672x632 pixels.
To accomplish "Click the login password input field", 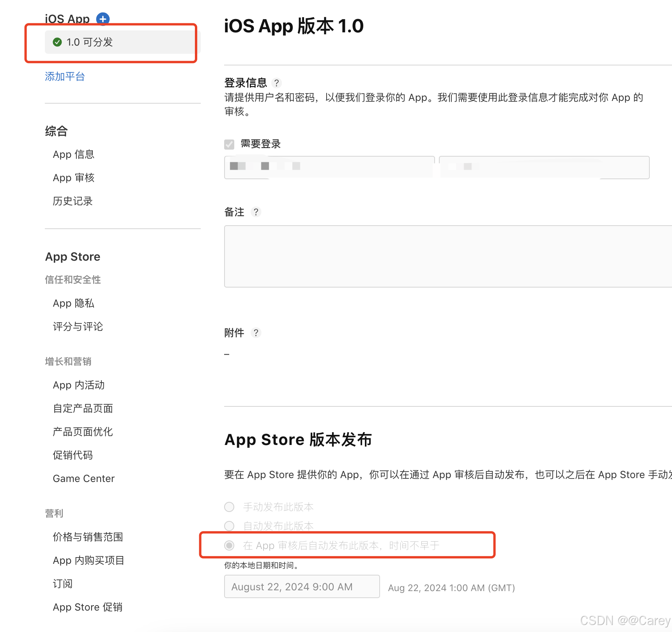I will coord(544,168).
